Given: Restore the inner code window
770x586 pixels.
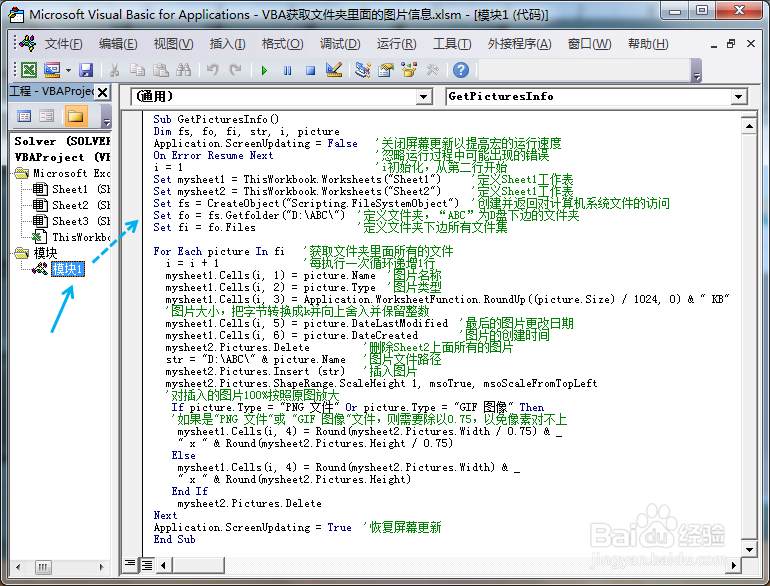Looking at the screenshot, I should pyautogui.click(x=731, y=44).
